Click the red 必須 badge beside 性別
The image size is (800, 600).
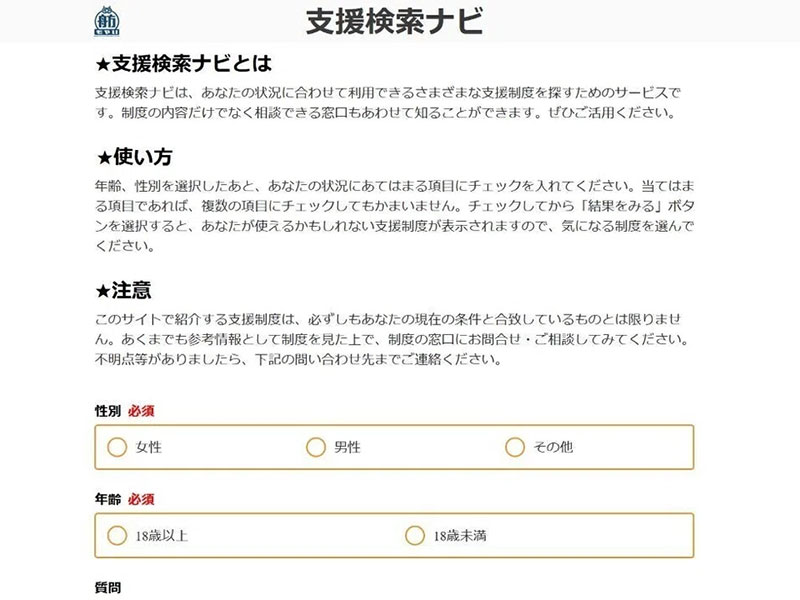click(x=141, y=411)
